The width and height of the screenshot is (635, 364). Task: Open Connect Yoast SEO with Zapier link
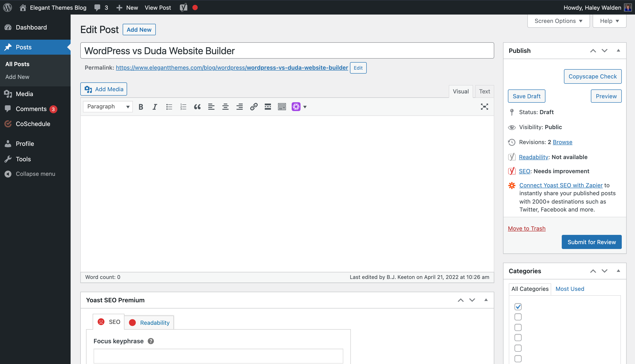561,185
